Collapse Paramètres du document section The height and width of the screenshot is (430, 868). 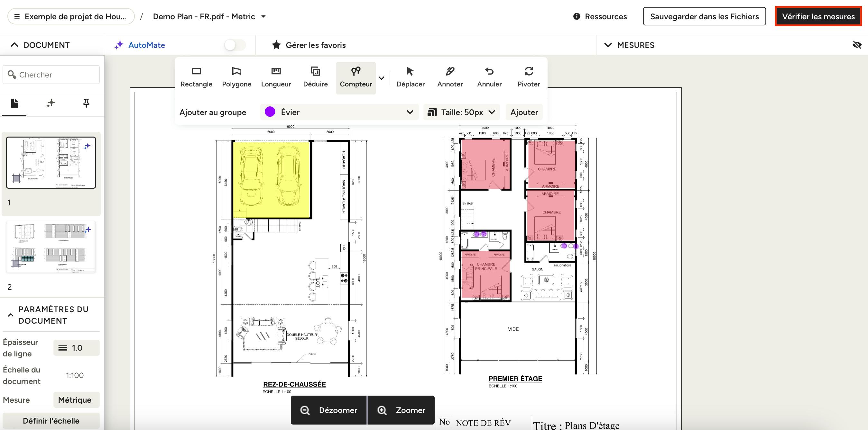11,315
